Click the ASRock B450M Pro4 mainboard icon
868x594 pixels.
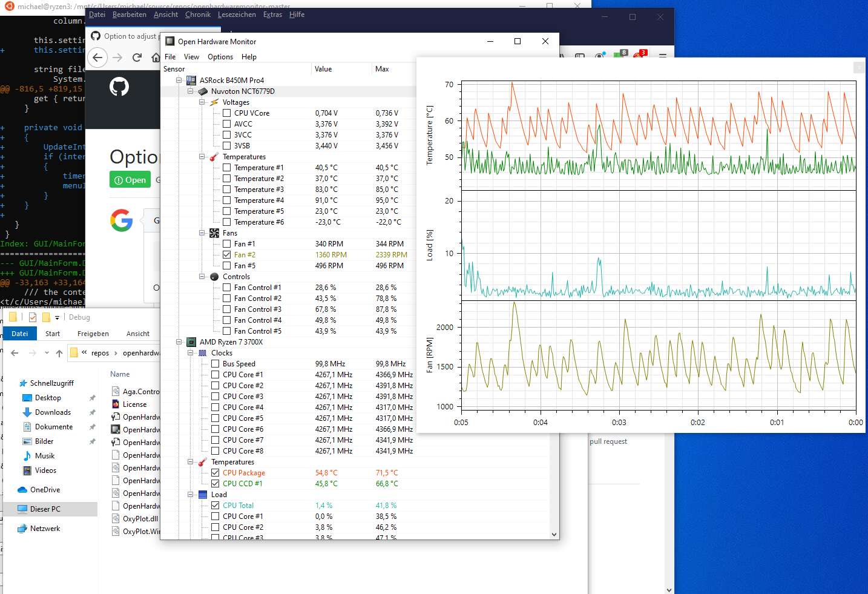[191, 79]
